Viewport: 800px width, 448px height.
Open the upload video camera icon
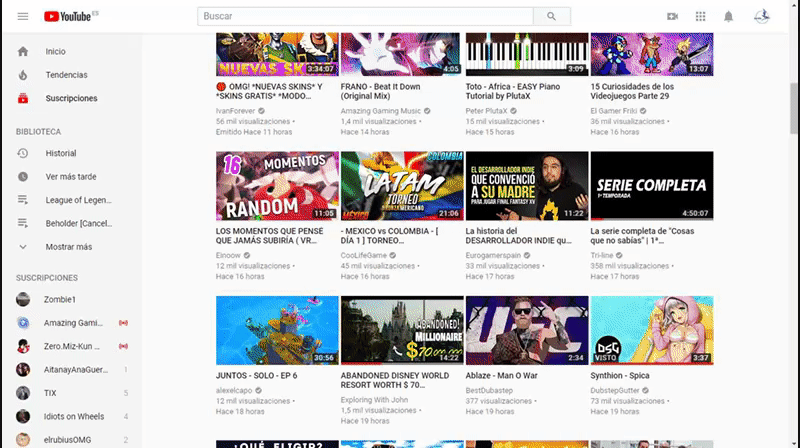coord(672,16)
